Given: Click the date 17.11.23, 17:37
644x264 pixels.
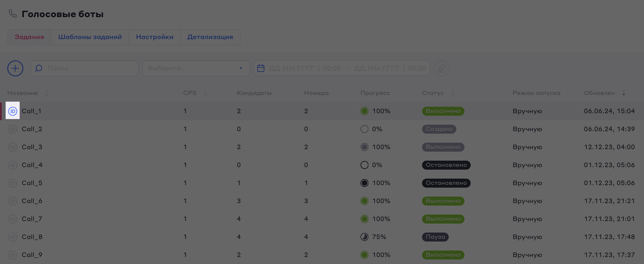Looking at the screenshot, I should (x=609, y=255).
